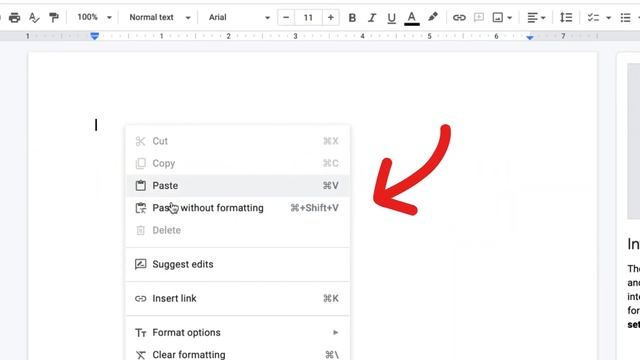The width and height of the screenshot is (640, 360).
Task: Open the text color picker
Action: point(411,18)
